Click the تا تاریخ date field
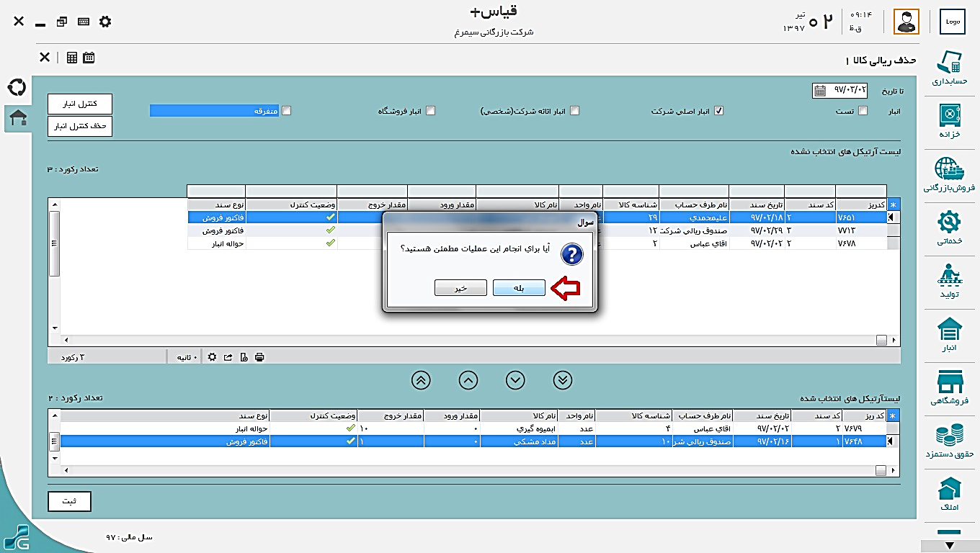Image resolution: width=980 pixels, height=553 pixels. coord(847,91)
